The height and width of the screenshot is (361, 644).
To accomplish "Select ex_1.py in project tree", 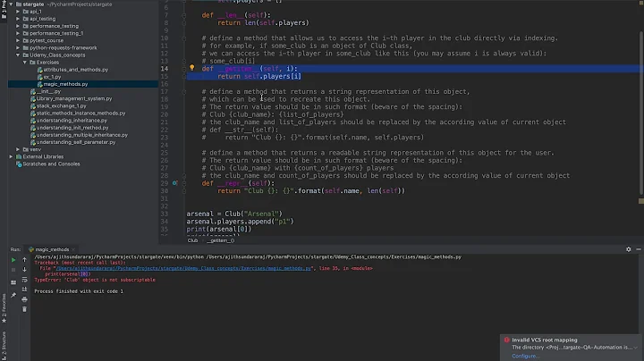I will point(52,77).
